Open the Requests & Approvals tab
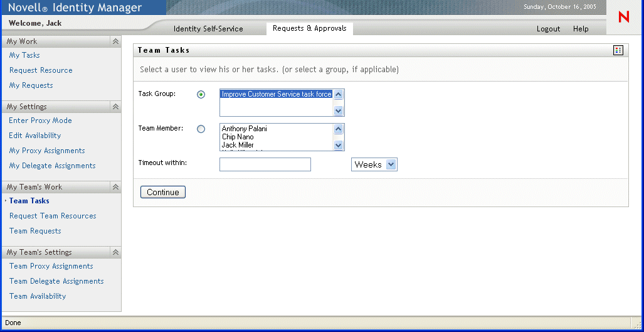The image size is (644, 332). [309, 28]
